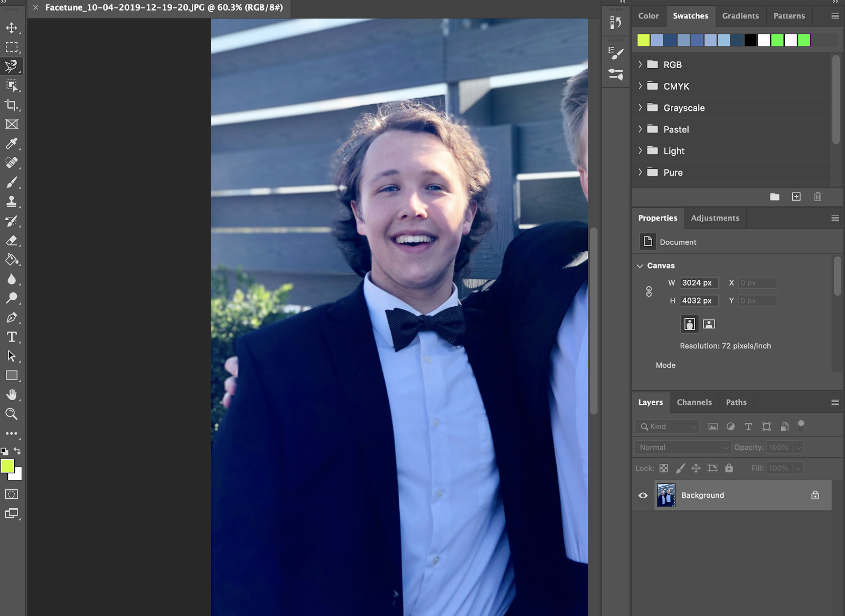Select the Paint Bucket tool
The width and height of the screenshot is (845, 616).
click(x=12, y=259)
